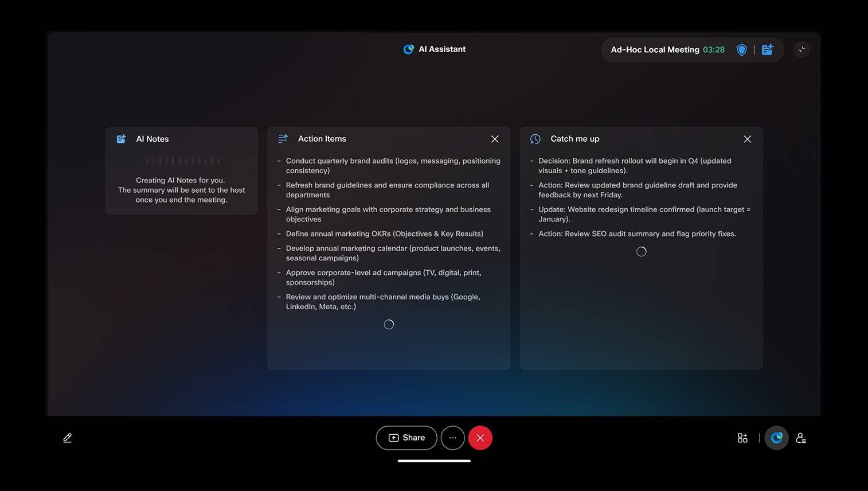Click the AI Assistant logo at top
The height and width of the screenshot is (491, 868).
(408, 49)
